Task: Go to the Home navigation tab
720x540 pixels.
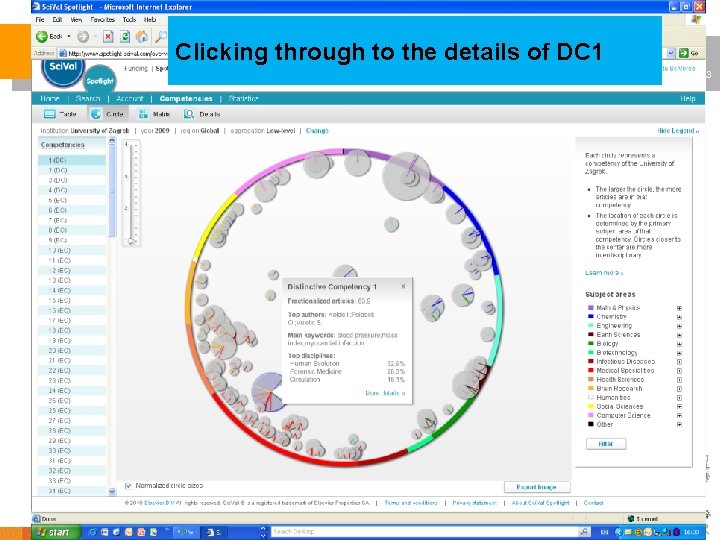Action: tap(50, 99)
